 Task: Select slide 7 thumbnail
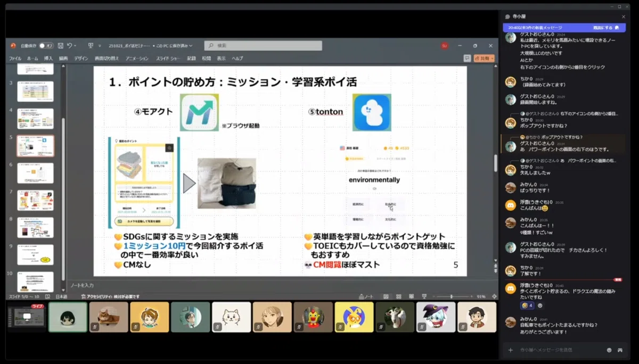tap(35, 200)
